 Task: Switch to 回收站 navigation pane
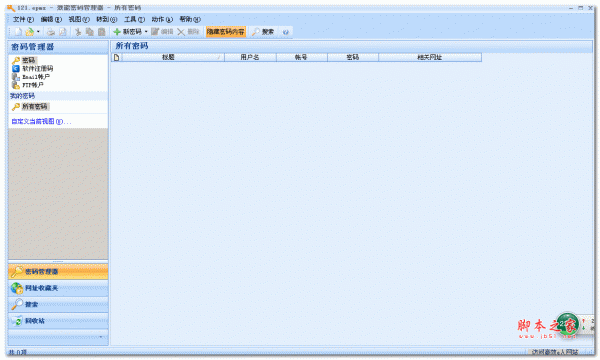(x=58, y=321)
